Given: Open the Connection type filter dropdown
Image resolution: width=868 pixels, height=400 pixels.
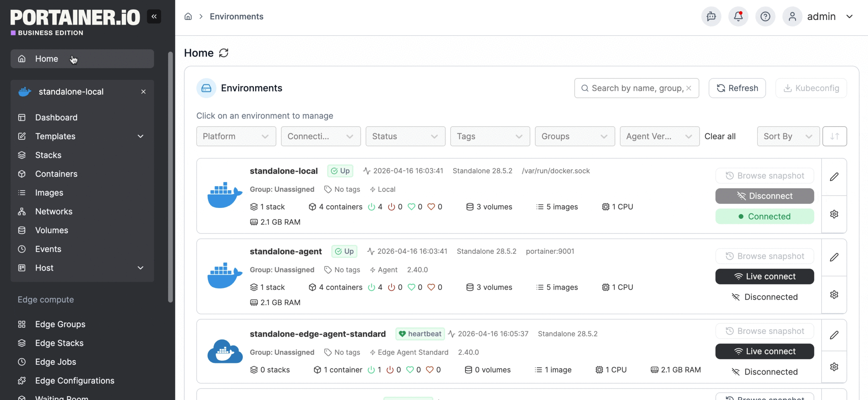Looking at the screenshot, I should tap(321, 136).
